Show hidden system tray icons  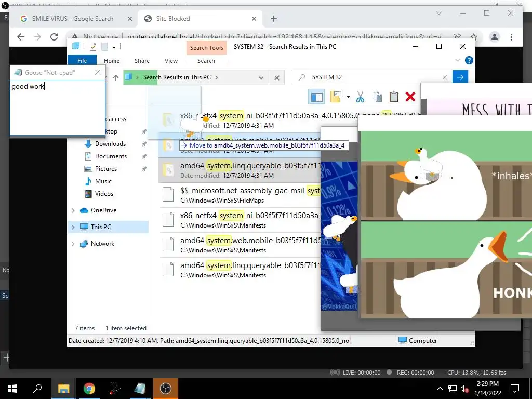click(x=440, y=389)
